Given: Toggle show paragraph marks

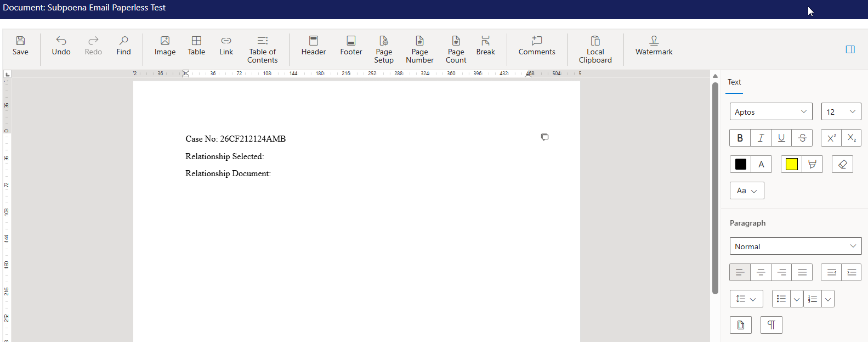Looking at the screenshot, I should click(x=771, y=325).
